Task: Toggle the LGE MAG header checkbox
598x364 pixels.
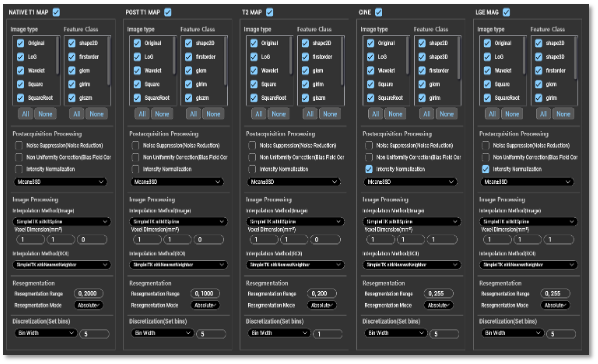Action: 506,12
